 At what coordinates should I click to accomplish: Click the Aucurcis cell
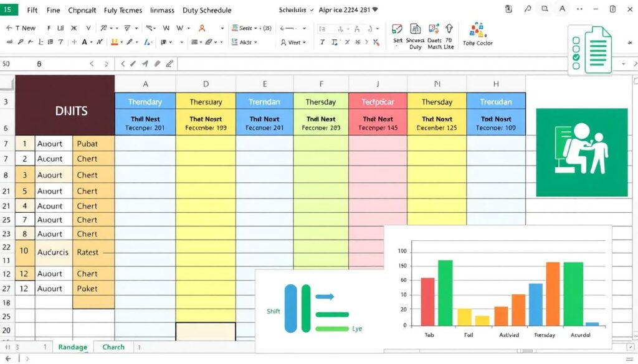click(x=54, y=252)
